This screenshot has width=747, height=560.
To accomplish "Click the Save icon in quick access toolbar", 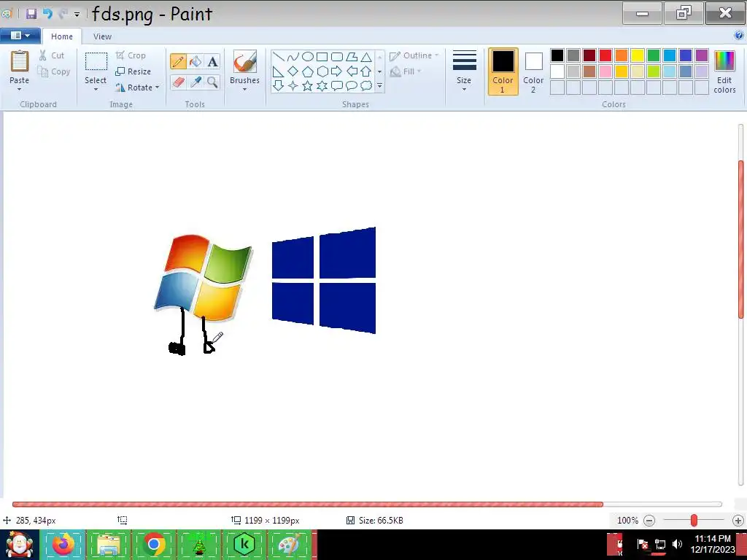I will (31, 13).
